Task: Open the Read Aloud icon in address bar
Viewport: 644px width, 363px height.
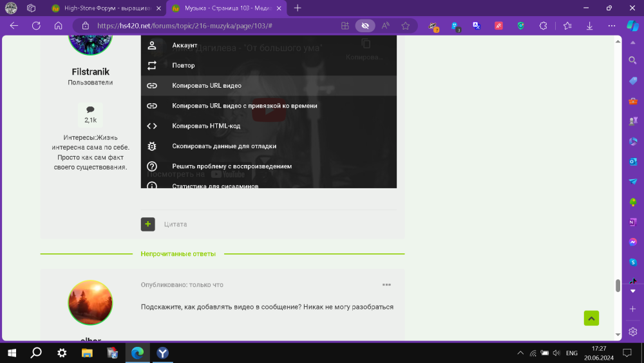Action: (385, 26)
